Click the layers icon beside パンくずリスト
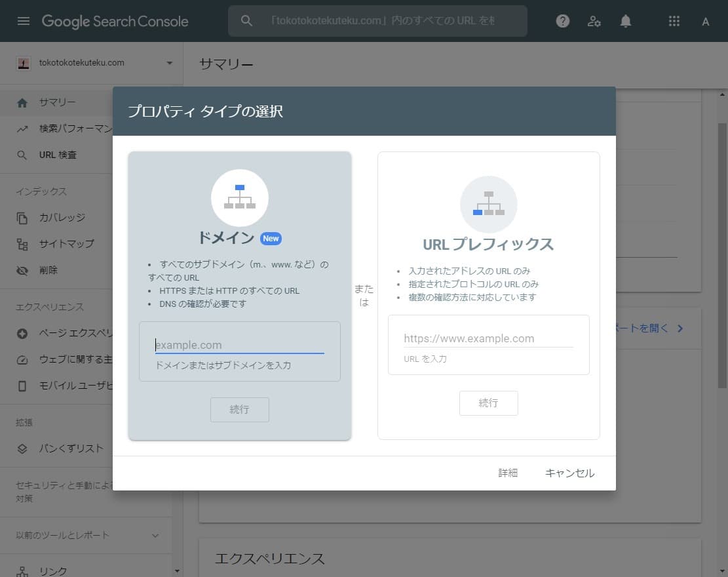Image resolution: width=728 pixels, height=577 pixels. click(x=22, y=448)
